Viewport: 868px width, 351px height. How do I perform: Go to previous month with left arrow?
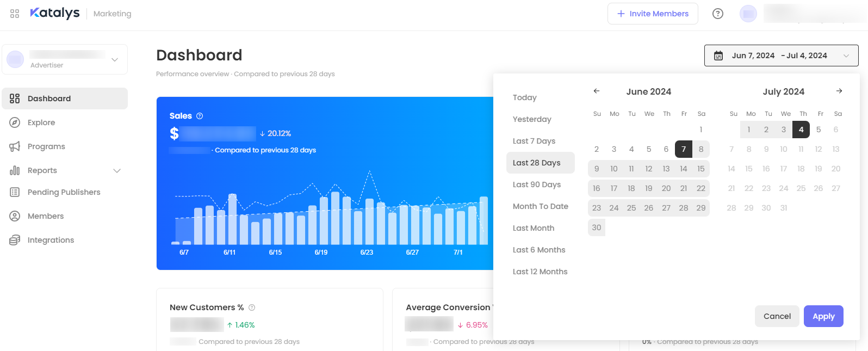(x=597, y=91)
